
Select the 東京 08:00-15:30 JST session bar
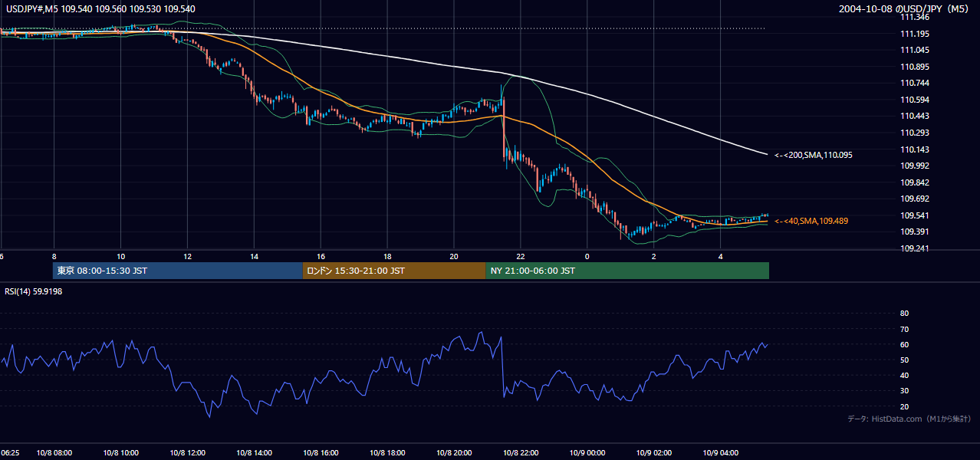click(x=178, y=271)
